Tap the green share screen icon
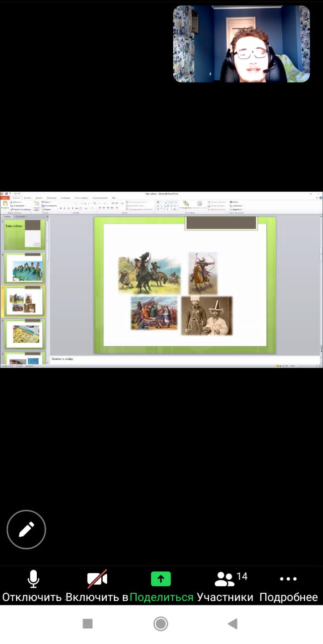 pyautogui.click(x=161, y=579)
